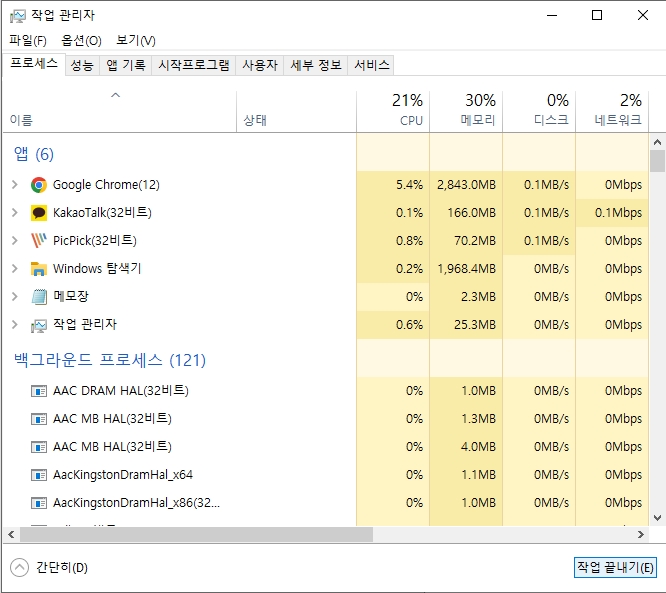
Task: Sort by the 메모리 column header
Action: 466,111
